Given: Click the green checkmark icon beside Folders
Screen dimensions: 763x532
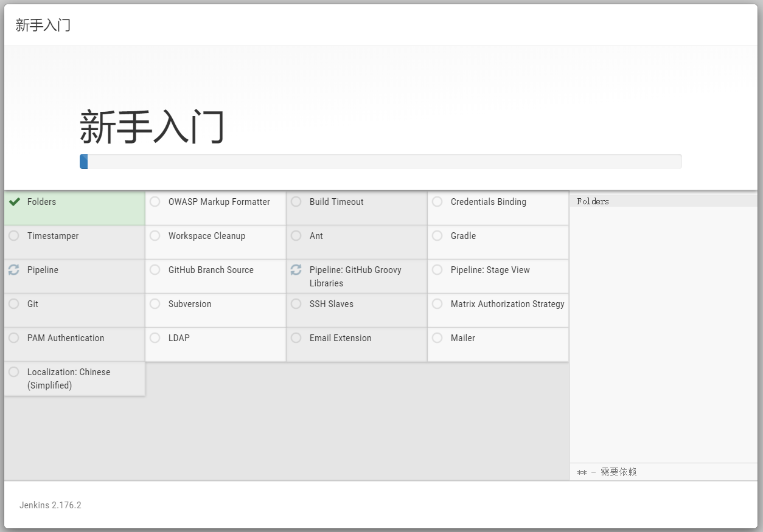Looking at the screenshot, I should click(15, 202).
